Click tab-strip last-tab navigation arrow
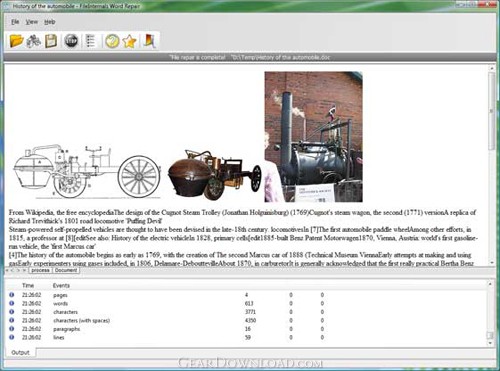This screenshot has width=500, height=371. (24, 270)
